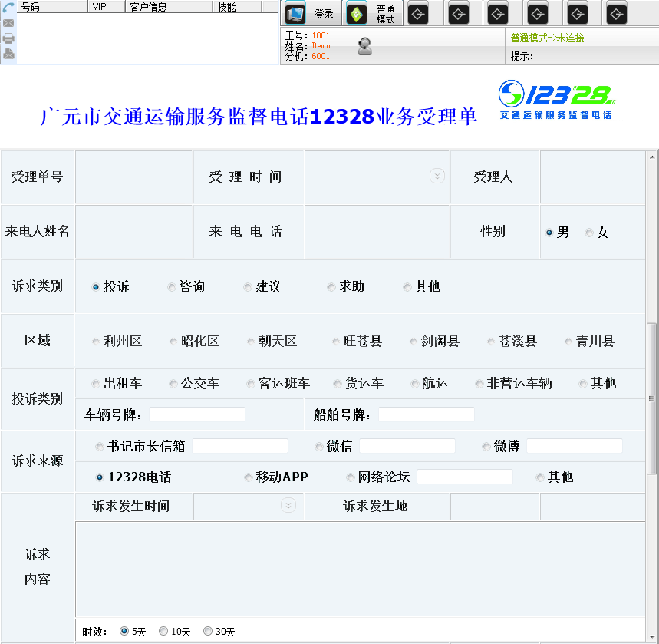The height and width of the screenshot is (644, 659).
Task: Click the 受理人 field
Action: 592,177
